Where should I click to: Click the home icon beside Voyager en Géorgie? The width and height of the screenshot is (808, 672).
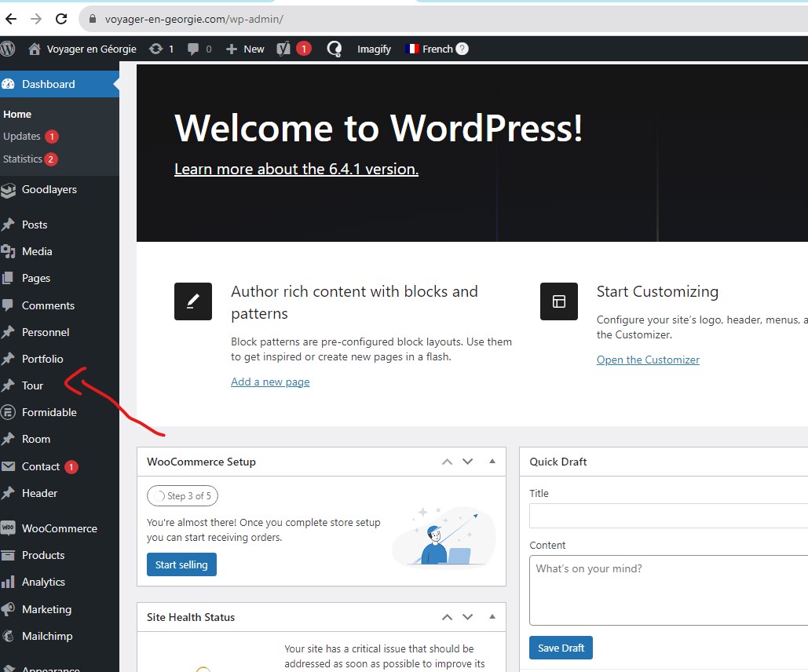click(35, 49)
